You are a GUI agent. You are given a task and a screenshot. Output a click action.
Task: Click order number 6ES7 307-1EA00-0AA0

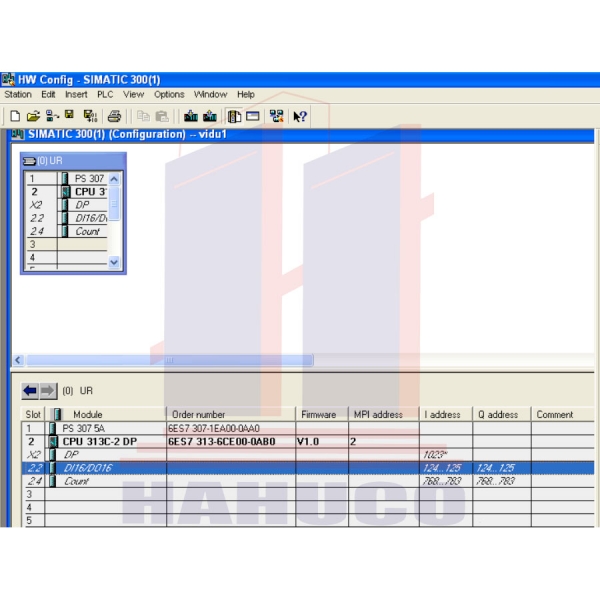click(x=214, y=428)
